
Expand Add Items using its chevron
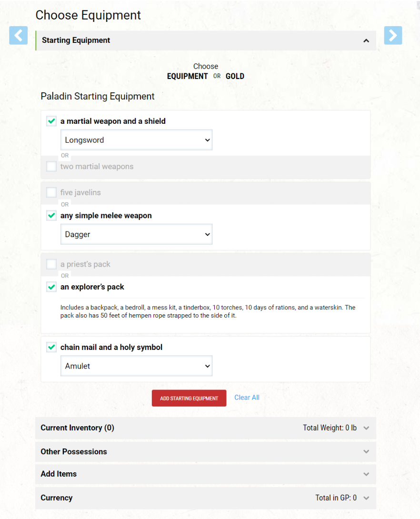pos(366,474)
